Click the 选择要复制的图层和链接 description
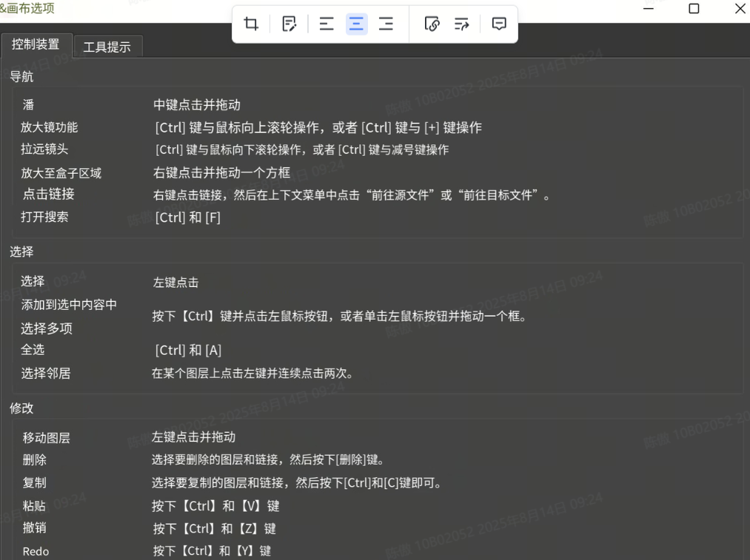This screenshot has height=560, width=750. coord(297,482)
